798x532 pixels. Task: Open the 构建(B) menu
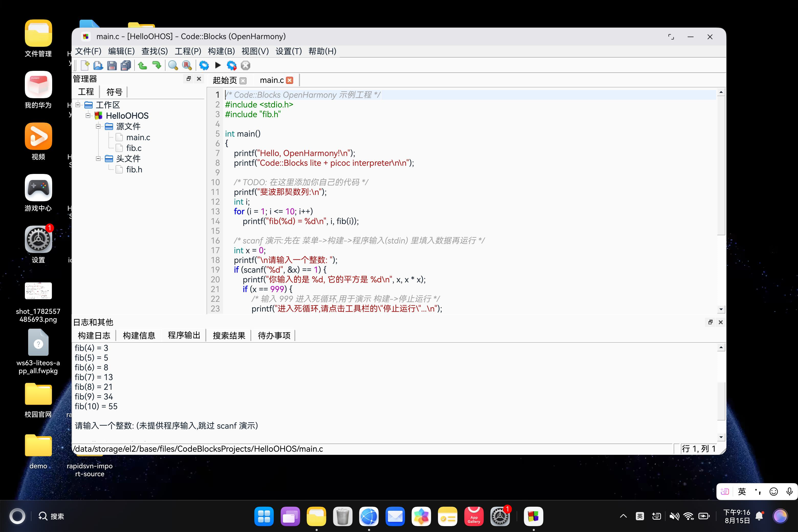pyautogui.click(x=221, y=51)
